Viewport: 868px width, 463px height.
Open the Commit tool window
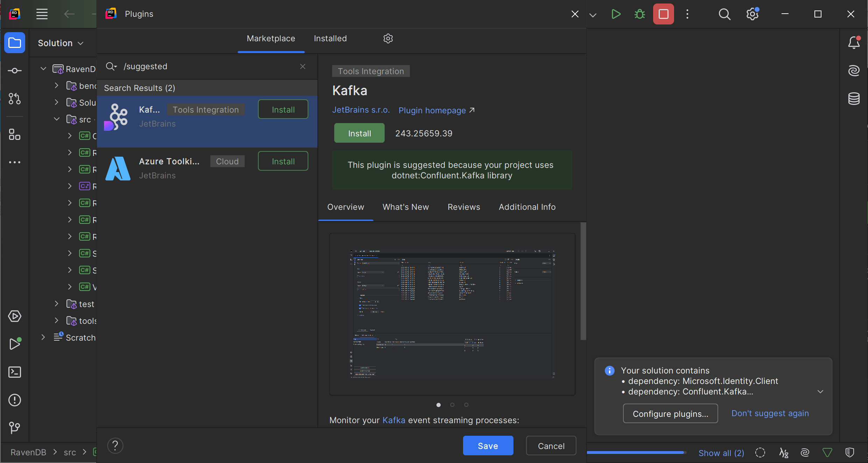[15, 70]
